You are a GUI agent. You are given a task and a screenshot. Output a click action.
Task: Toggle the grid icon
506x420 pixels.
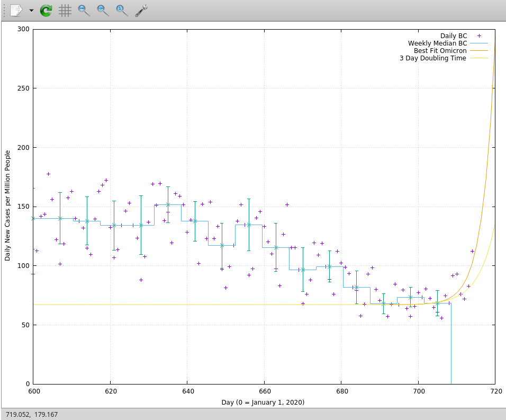65,11
